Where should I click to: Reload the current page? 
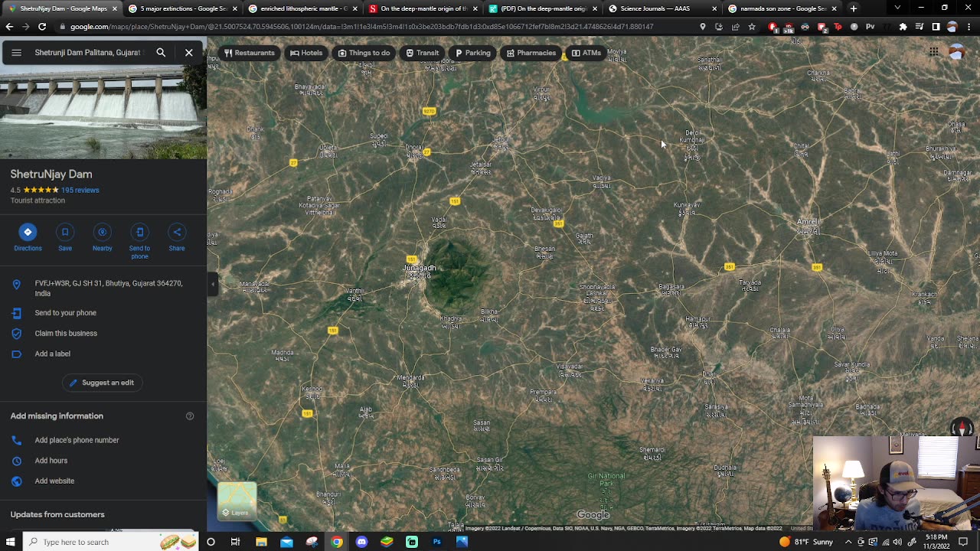[x=42, y=27]
